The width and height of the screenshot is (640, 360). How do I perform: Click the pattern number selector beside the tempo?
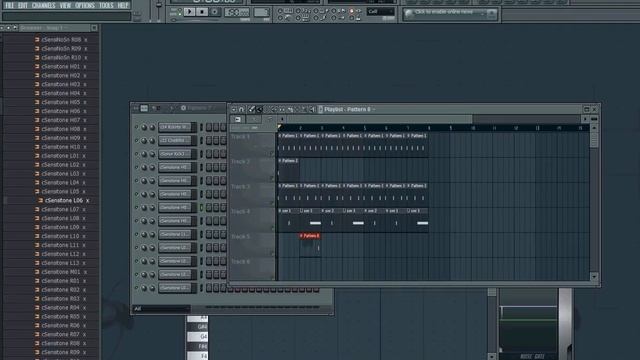point(261,12)
